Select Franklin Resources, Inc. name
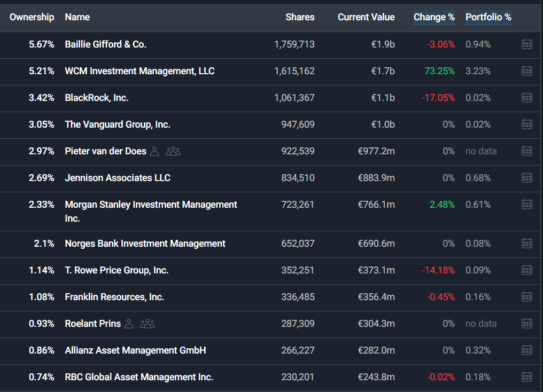This screenshot has height=392, width=543. (x=114, y=297)
